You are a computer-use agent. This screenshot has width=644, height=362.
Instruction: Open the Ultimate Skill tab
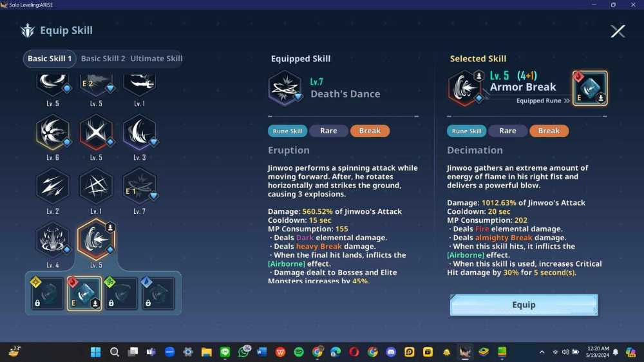[x=156, y=59]
